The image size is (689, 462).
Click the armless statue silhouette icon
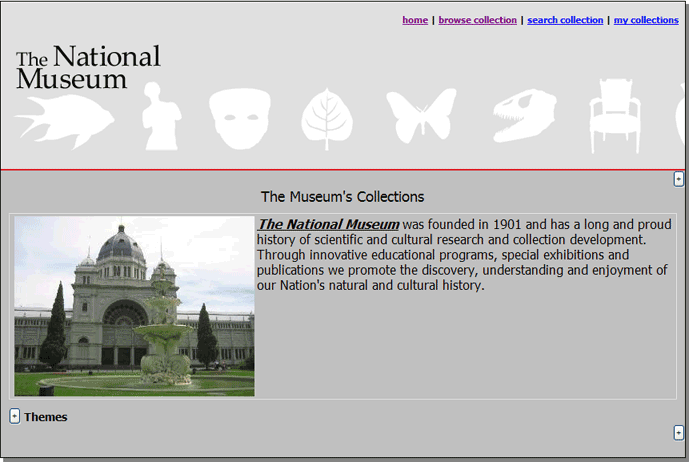(160, 117)
